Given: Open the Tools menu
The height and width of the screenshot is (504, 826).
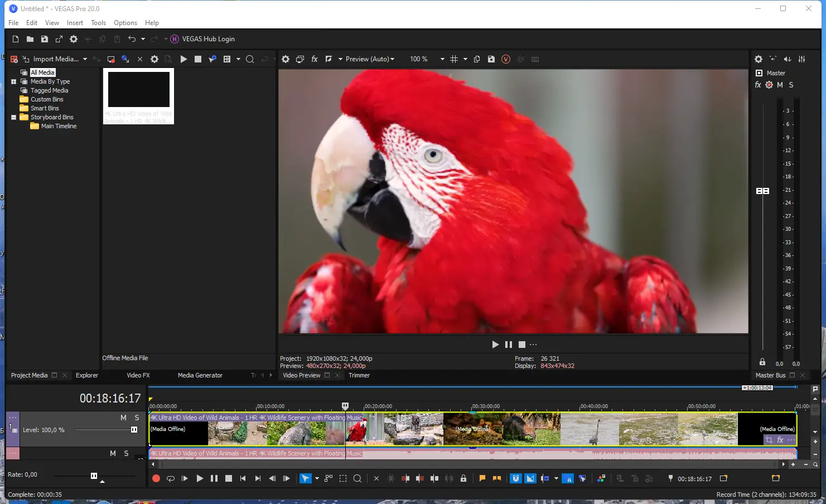Looking at the screenshot, I should (98, 23).
